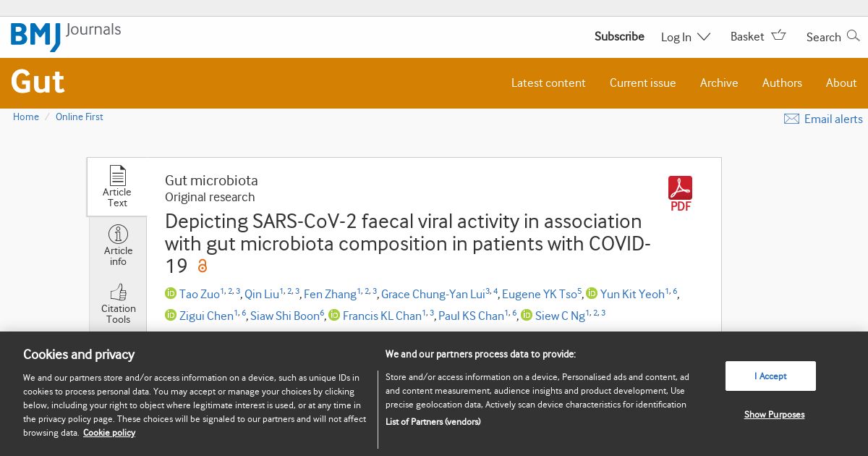The height and width of the screenshot is (456, 868).
Task: Click ORCID icon beside Tao Zuo
Action: coord(171,293)
